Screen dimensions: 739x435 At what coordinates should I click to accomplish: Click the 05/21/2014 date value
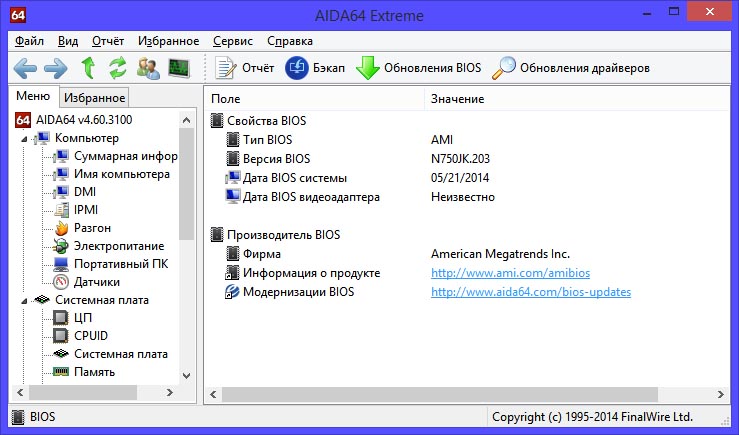tap(460, 178)
